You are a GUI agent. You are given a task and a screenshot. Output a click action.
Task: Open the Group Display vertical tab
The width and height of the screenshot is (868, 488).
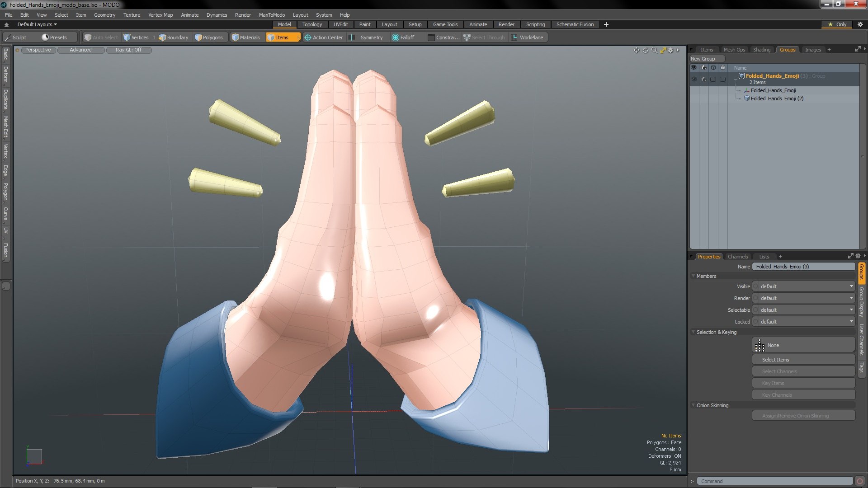(x=862, y=301)
